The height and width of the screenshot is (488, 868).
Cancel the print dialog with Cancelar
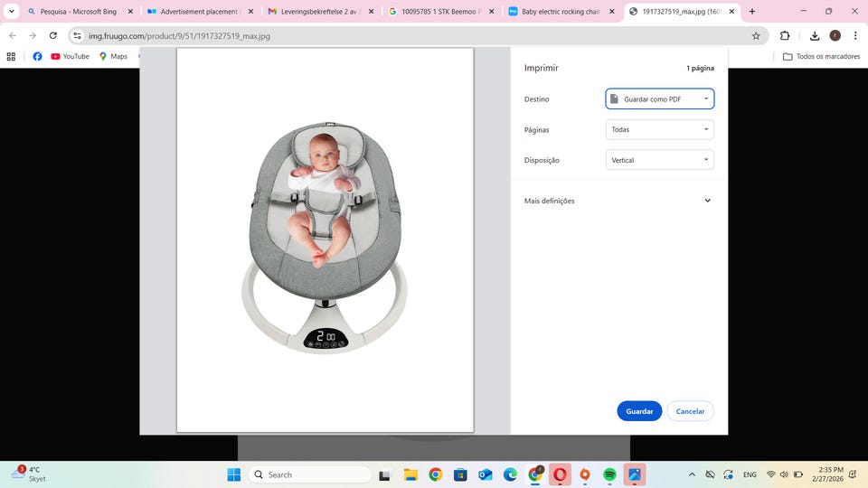(x=690, y=411)
